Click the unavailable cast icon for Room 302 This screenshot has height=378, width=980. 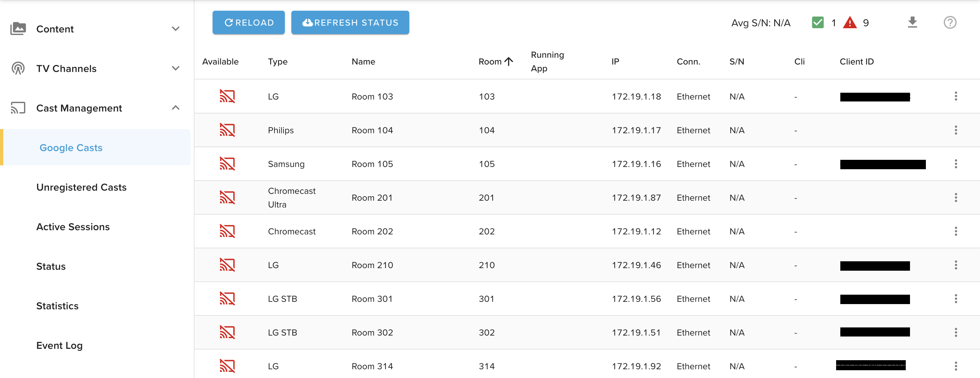227,332
